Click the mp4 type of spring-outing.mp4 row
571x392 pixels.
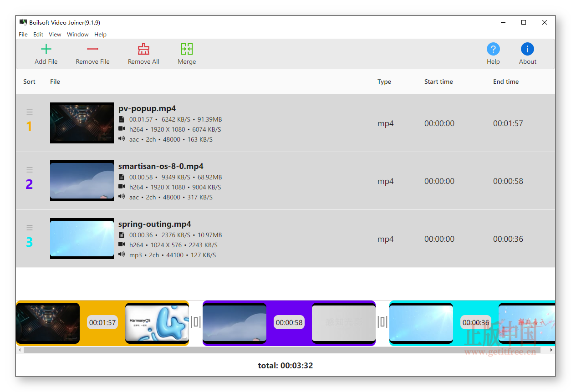point(385,239)
